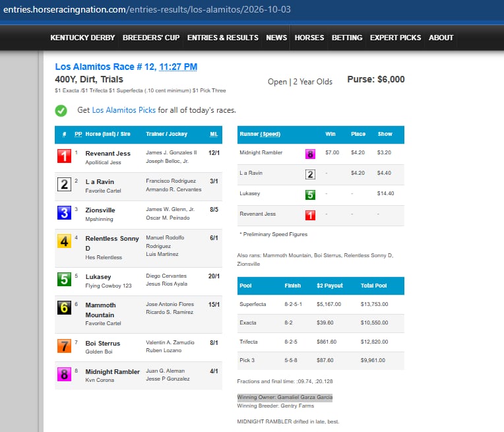Click sire Mpshinning
The image size is (504, 432).
click(99, 219)
